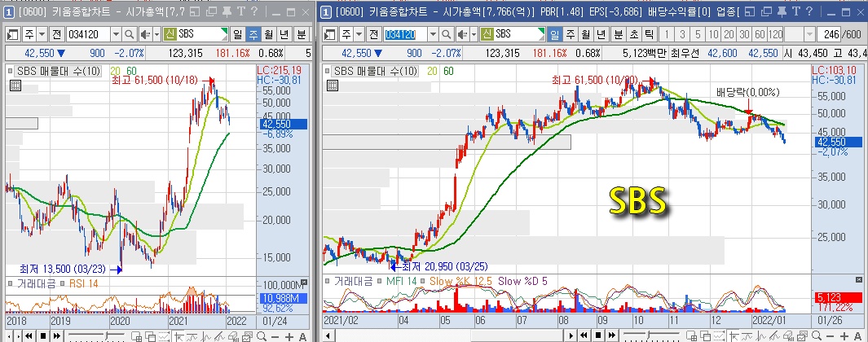Expand speaker options arrow in right window
Image resolution: width=868 pixels, height=342 pixels.
pos(474,34)
